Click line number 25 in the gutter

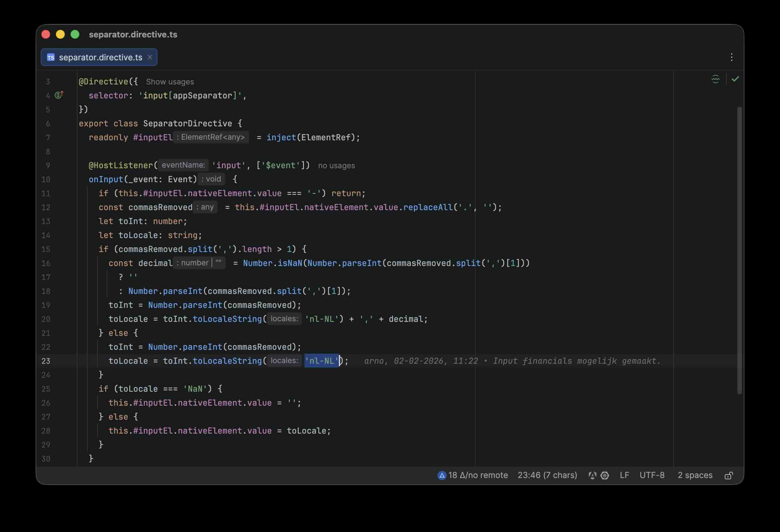tap(46, 389)
